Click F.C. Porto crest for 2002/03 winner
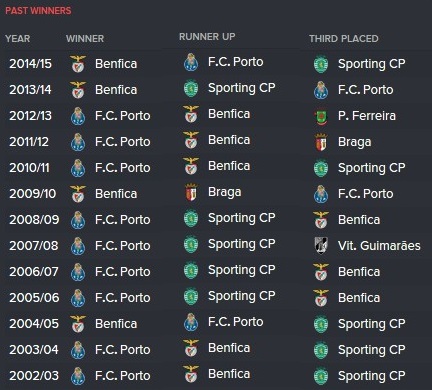 coord(78,376)
